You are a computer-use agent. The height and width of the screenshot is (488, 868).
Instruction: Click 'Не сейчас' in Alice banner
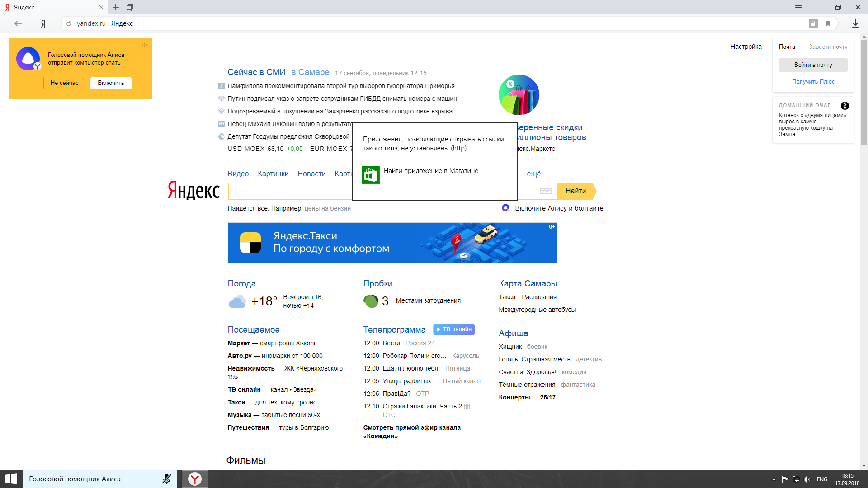[x=64, y=83]
